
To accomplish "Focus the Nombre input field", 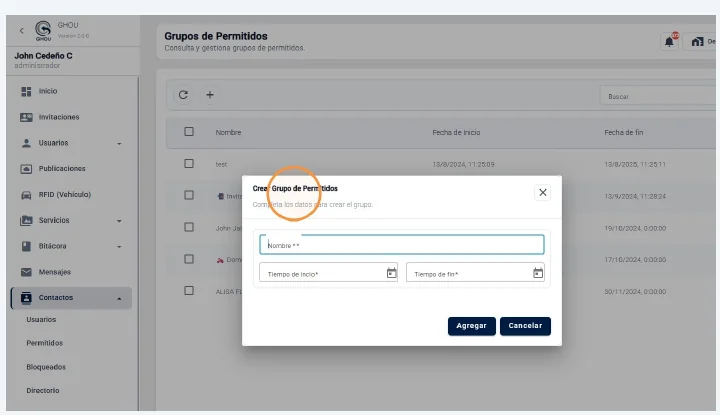I will [x=402, y=245].
